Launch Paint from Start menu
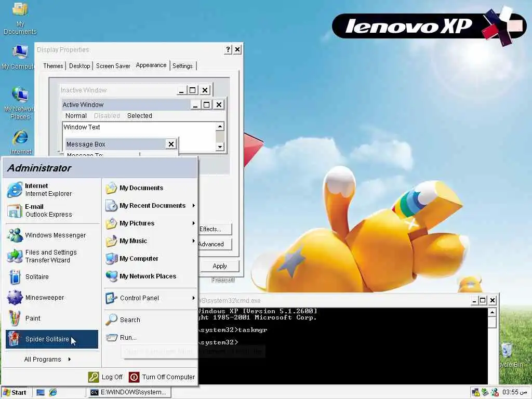 point(52,318)
